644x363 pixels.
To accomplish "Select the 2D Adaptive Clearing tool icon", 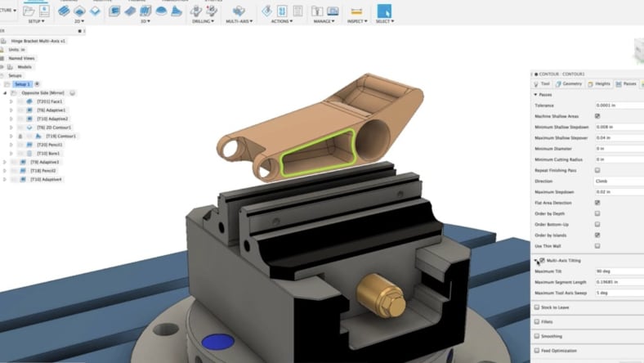I will pos(64,11).
